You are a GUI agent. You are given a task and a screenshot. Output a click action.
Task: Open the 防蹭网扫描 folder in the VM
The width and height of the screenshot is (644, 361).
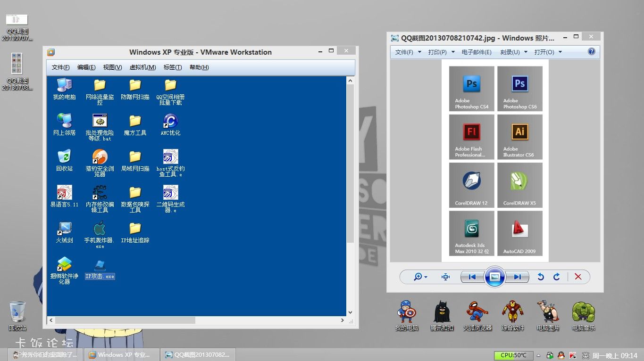click(135, 89)
